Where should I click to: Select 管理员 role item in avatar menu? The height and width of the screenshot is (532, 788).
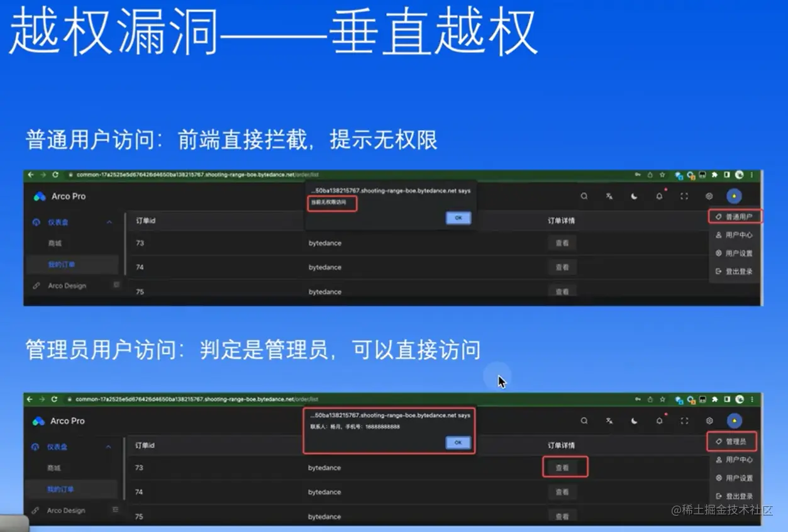731,441
